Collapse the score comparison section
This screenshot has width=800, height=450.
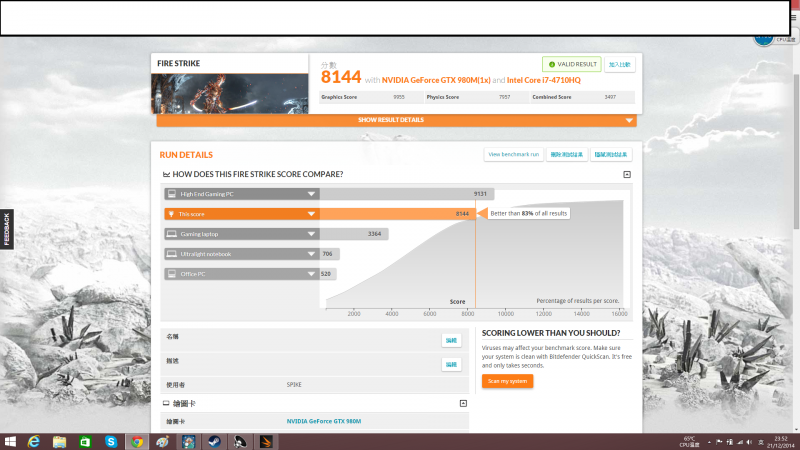pyautogui.click(x=627, y=174)
